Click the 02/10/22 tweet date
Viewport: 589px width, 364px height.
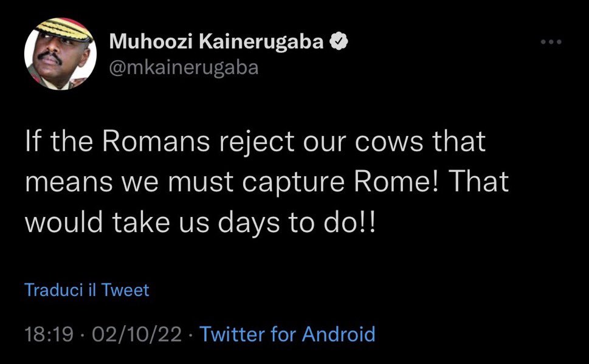pos(134,334)
